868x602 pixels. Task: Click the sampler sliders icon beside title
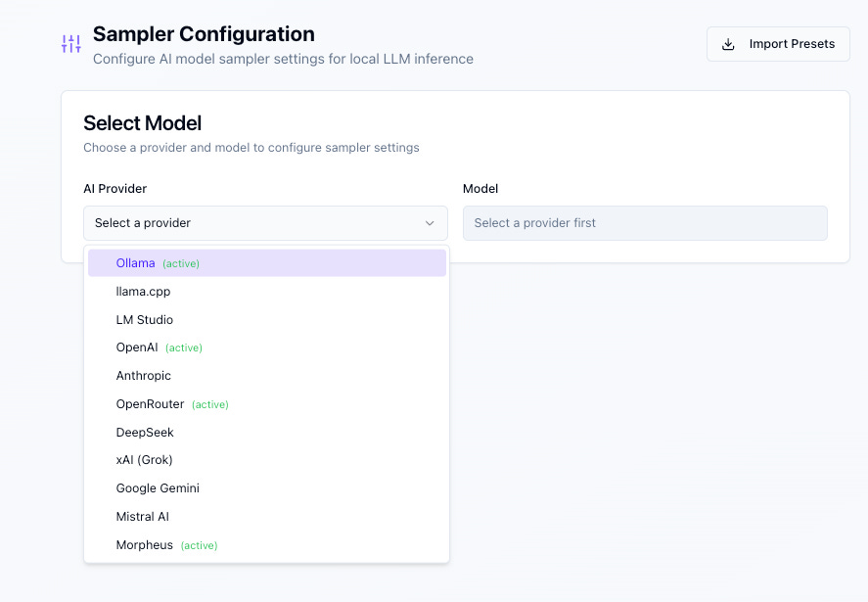tap(71, 44)
